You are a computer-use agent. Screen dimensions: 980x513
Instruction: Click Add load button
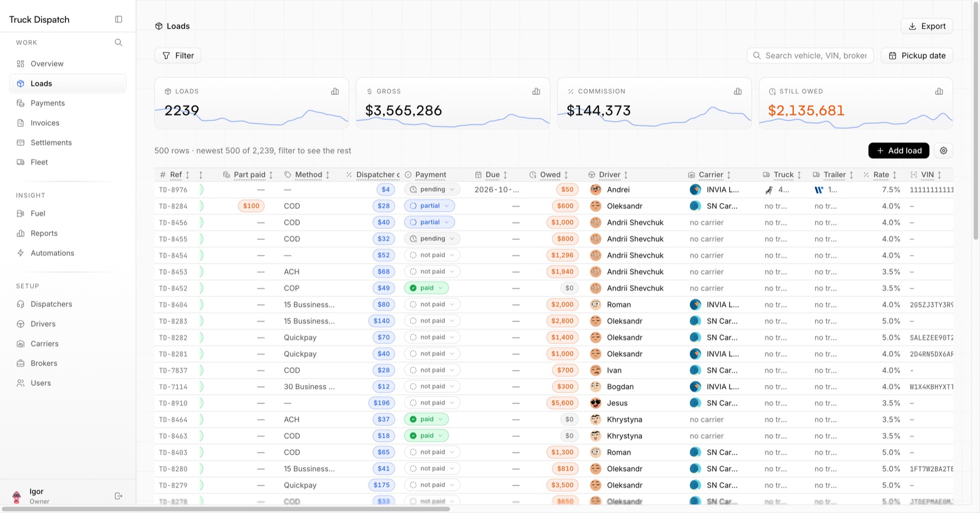click(x=899, y=151)
